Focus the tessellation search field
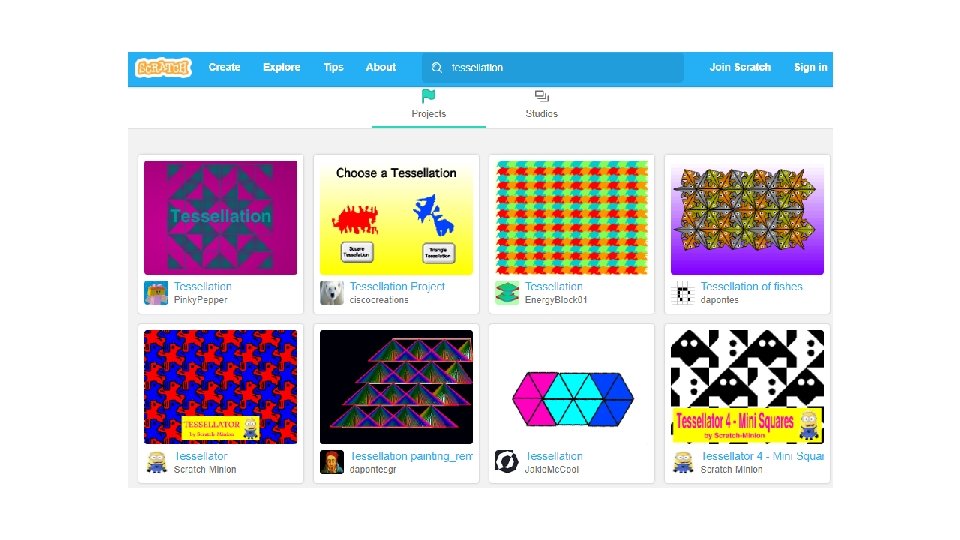Screen dimensions: 960x540 (x=553, y=67)
